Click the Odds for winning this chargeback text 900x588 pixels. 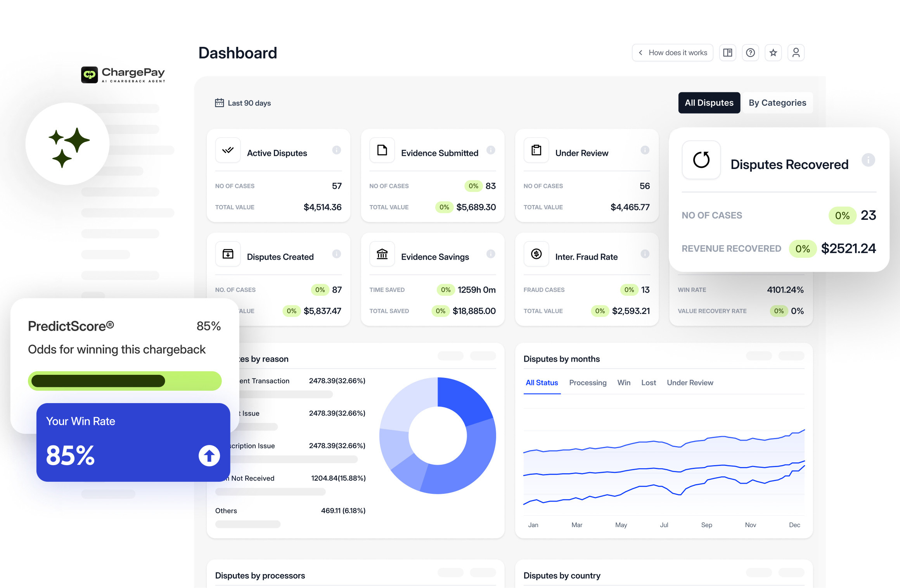[117, 349]
